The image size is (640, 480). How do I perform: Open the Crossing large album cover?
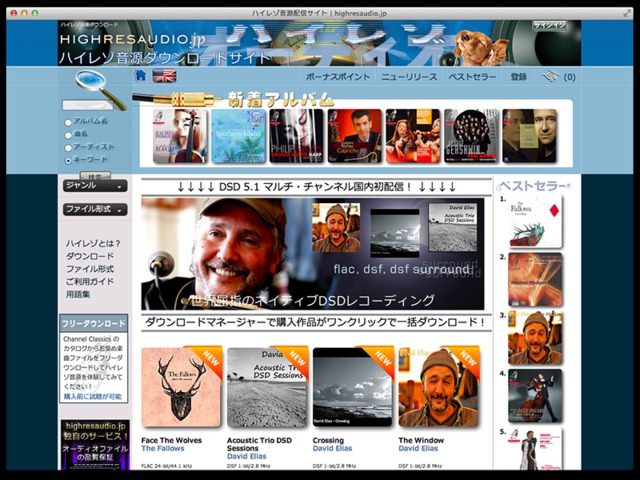coord(353,387)
